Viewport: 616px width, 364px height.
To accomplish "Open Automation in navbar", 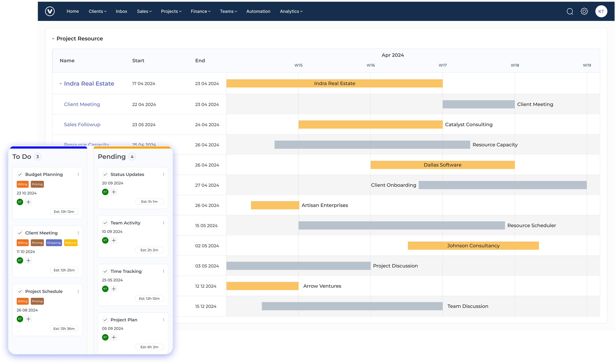I will pos(258,11).
